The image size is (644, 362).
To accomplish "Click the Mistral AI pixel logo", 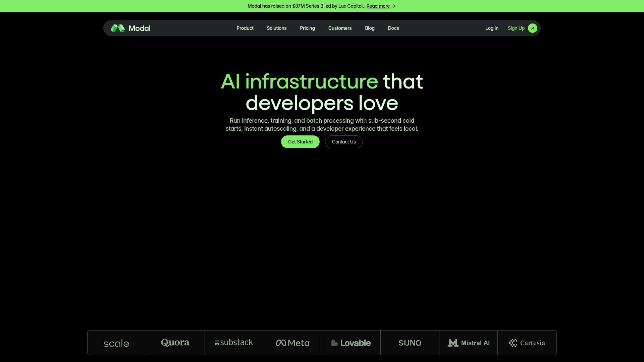I will [x=453, y=343].
